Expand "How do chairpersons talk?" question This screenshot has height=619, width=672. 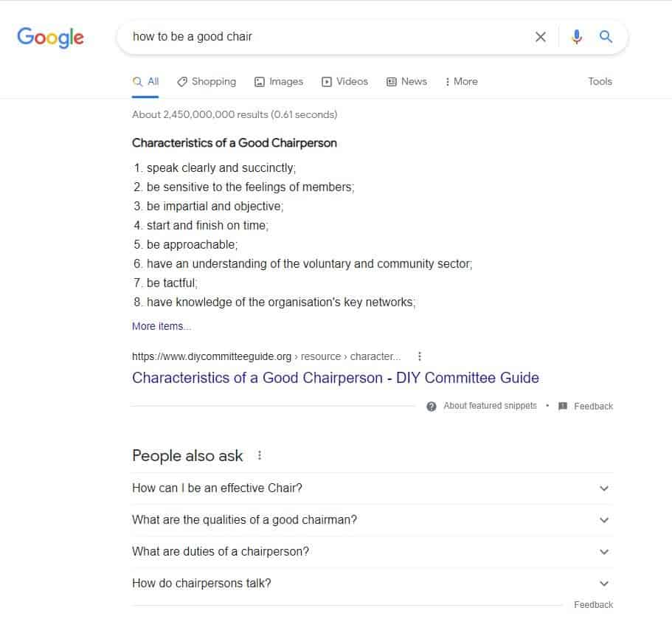(372, 584)
